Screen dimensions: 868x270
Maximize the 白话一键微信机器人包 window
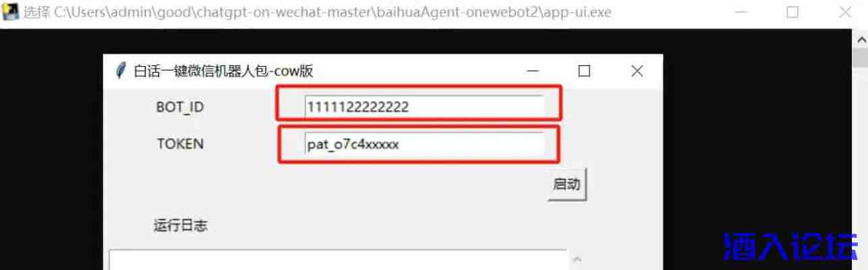click(585, 71)
